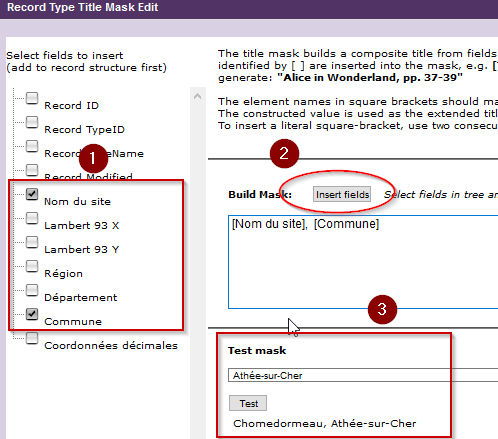
Task: Tick the Record Modified checkbox
Action: [32, 170]
